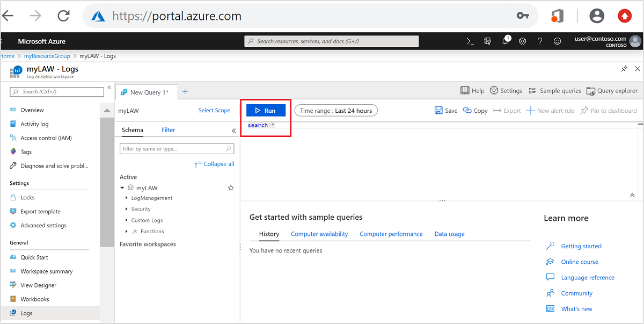Expand LogManagement node

127,198
